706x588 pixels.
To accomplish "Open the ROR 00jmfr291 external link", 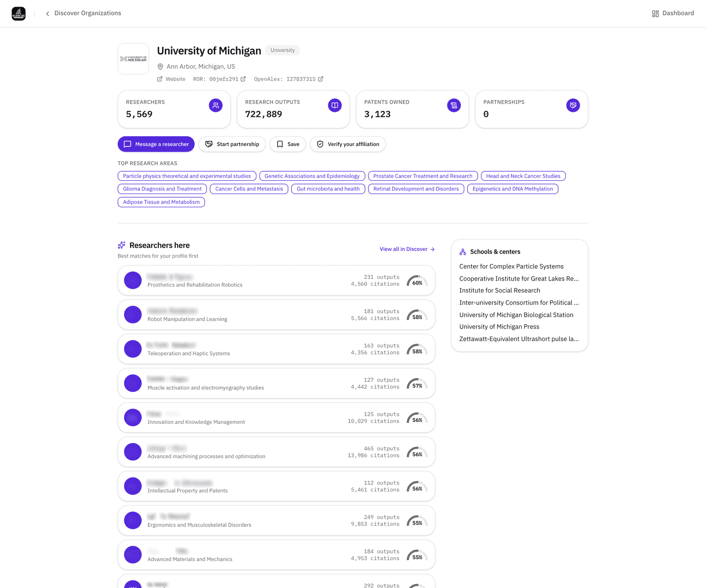I will (219, 79).
